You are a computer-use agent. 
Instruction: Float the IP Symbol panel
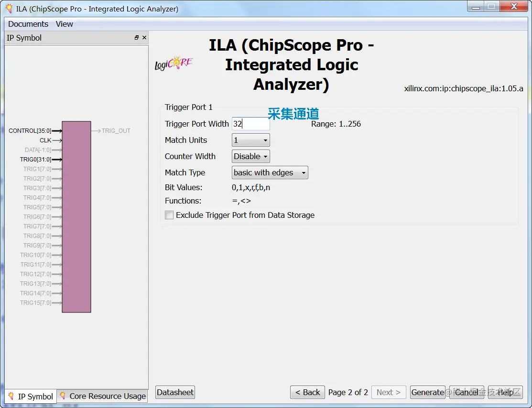136,38
